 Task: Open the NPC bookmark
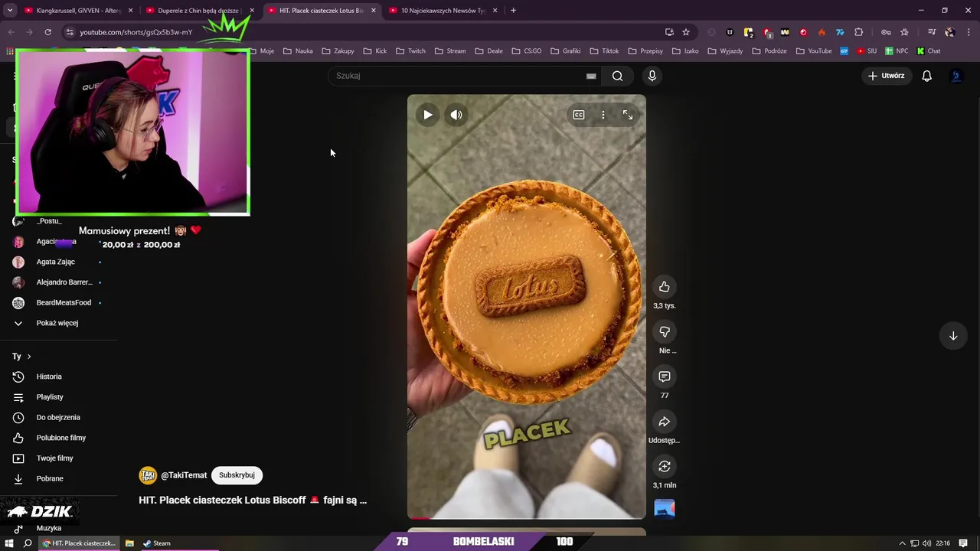point(897,51)
